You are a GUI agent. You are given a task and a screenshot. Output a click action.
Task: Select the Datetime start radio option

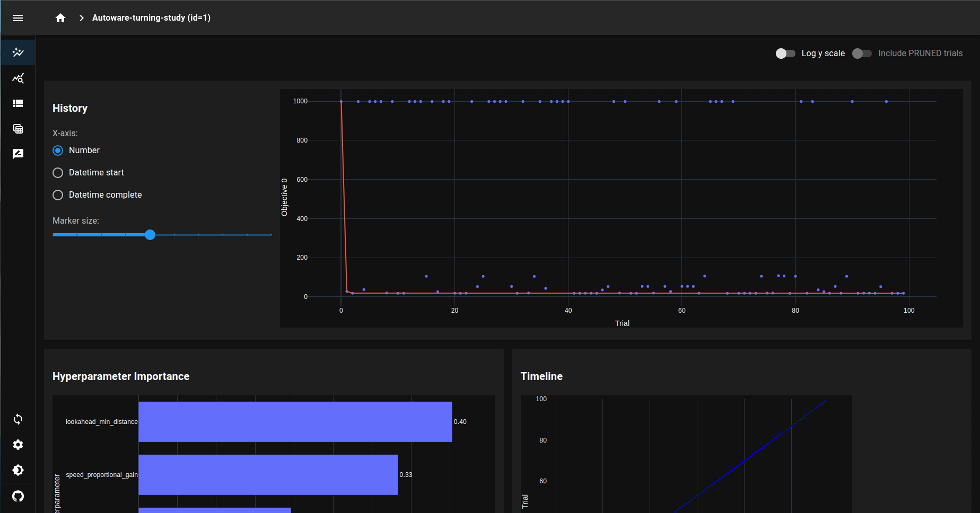tap(58, 173)
